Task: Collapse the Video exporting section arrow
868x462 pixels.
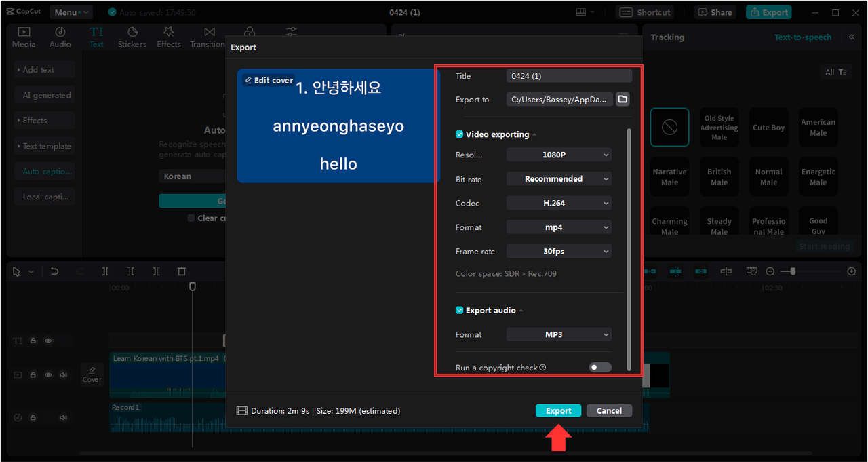Action: coord(534,135)
